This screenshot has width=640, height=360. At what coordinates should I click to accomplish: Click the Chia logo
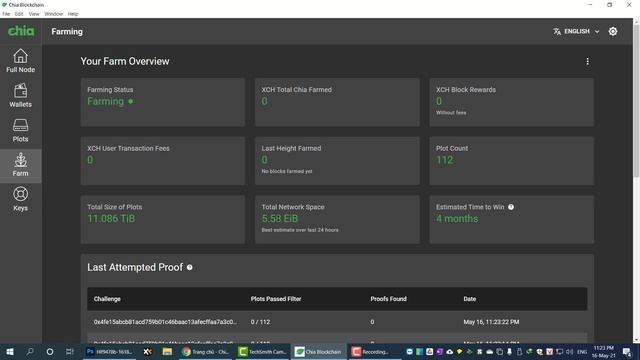click(21, 31)
